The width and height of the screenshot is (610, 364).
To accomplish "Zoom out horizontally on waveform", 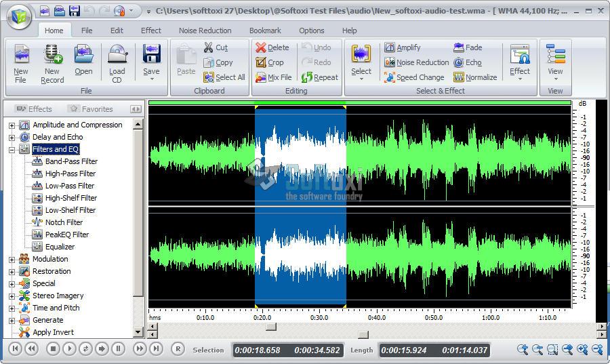I will tap(537, 349).
